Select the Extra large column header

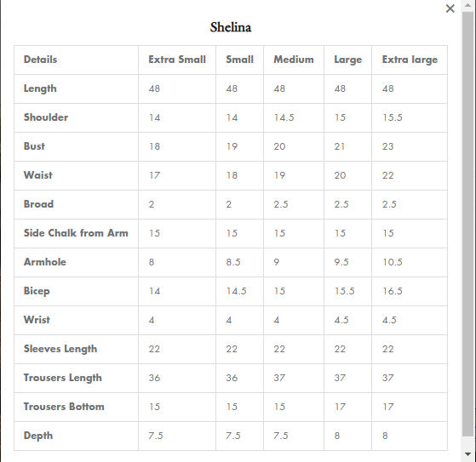point(410,60)
